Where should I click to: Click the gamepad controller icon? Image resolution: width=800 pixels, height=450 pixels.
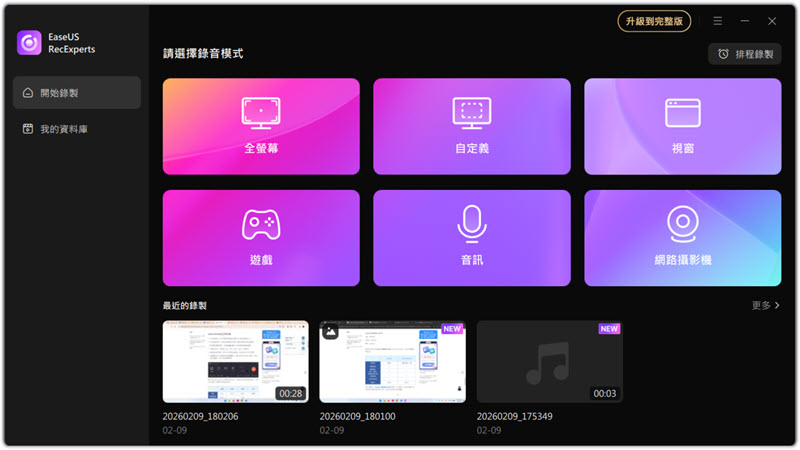[x=261, y=224]
